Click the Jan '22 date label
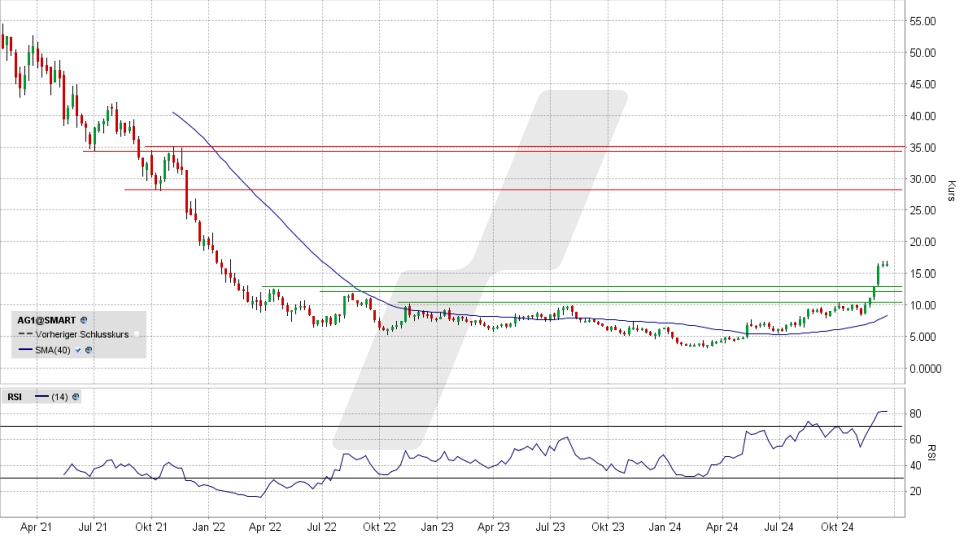Screen dimensions: 960x540 pyautogui.click(x=209, y=527)
